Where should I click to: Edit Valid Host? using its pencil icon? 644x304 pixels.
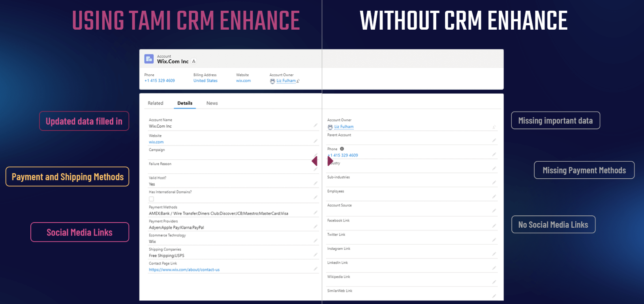coord(315,183)
